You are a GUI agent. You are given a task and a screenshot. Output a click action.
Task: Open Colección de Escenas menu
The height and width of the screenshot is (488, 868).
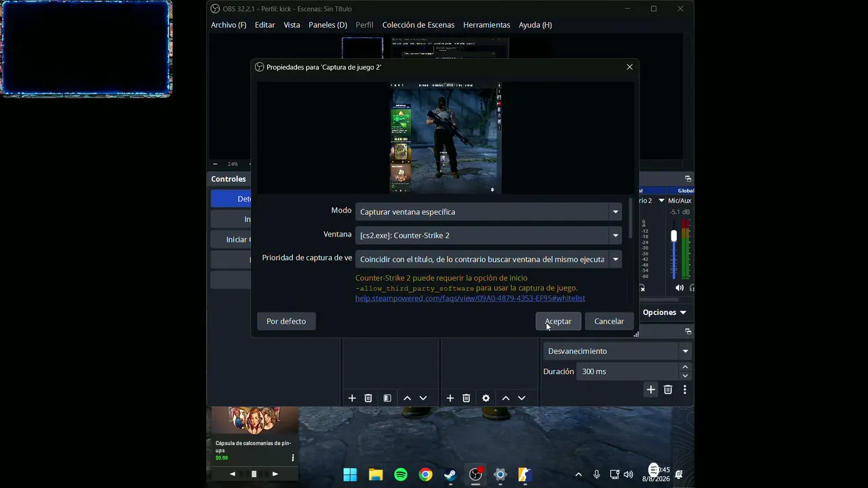(418, 25)
